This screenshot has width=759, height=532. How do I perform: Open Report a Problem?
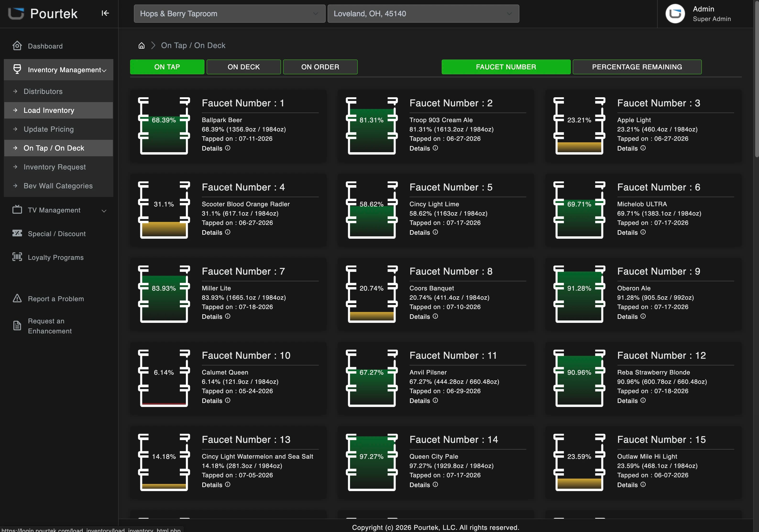(x=56, y=299)
